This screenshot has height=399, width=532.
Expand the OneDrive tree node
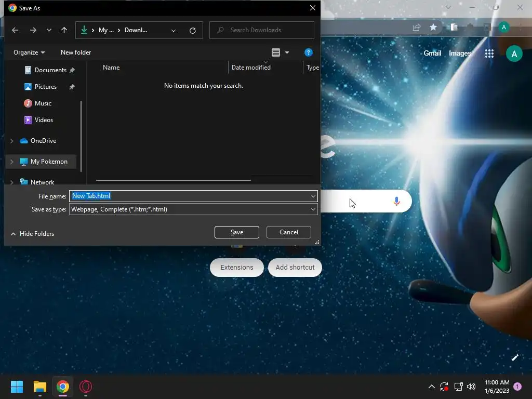click(12, 141)
